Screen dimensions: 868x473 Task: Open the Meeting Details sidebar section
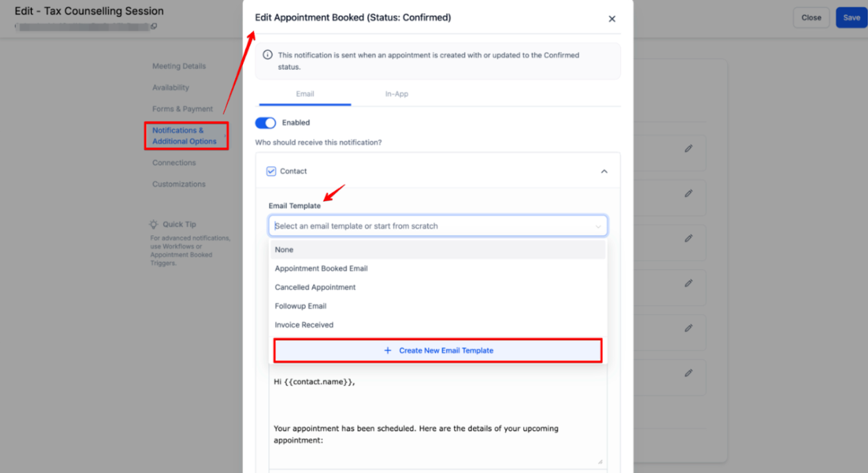[x=179, y=66]
